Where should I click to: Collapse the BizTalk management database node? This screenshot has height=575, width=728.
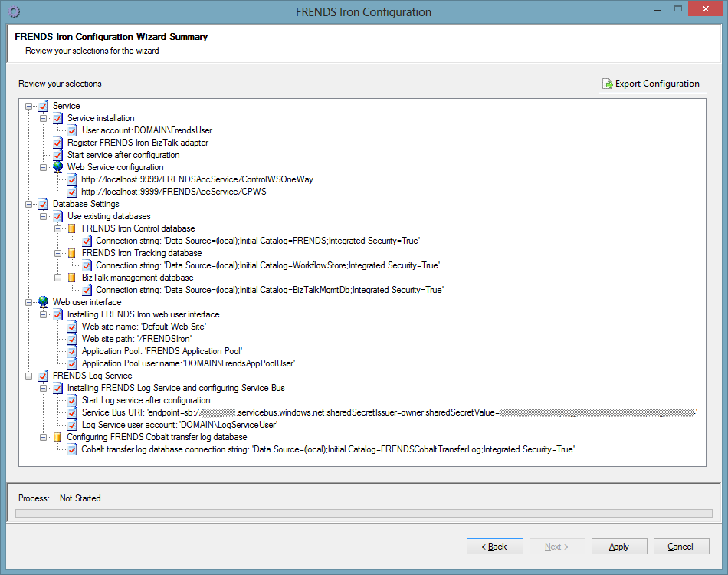58,278
